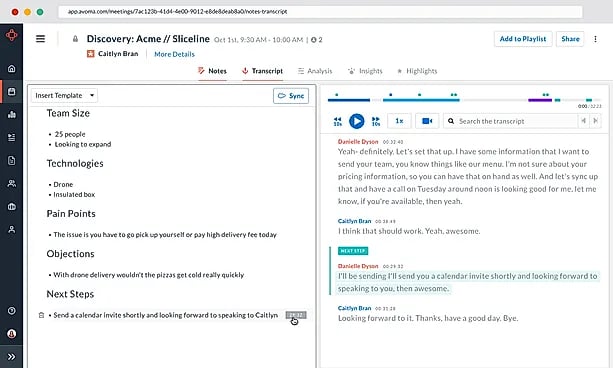
Task: Click the 'Insulated box' bullet
Action: (x=74, y=194)
